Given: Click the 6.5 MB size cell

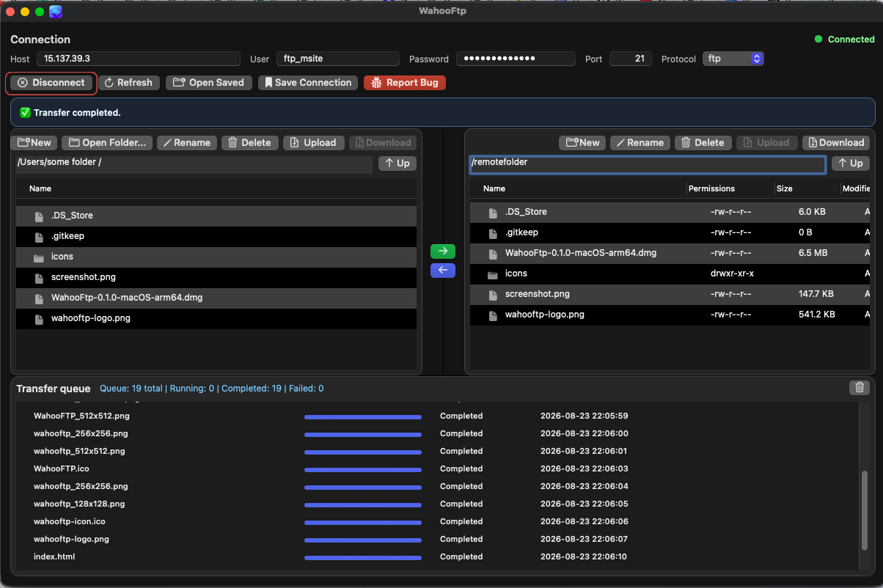Looking at the screenshot, I should pos(813,253).
